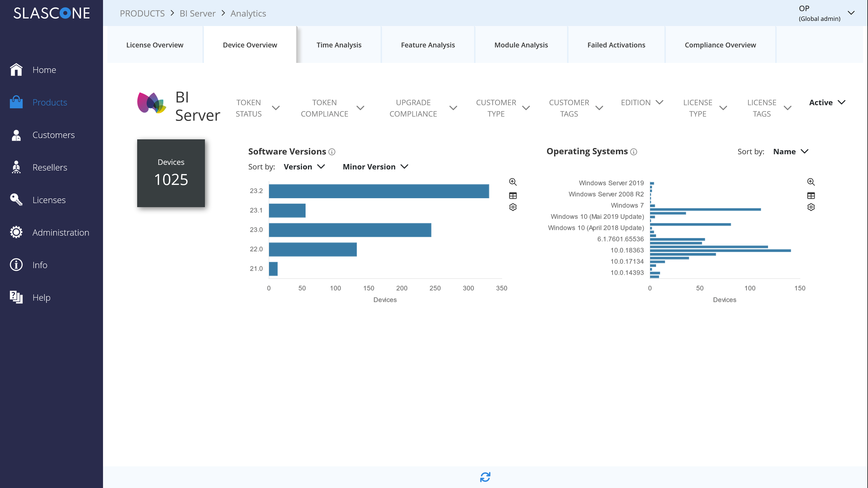The width and height of the screenshot is (868, 488).
Task: Open Administration from the sidebar
Action: pos(61,233)
